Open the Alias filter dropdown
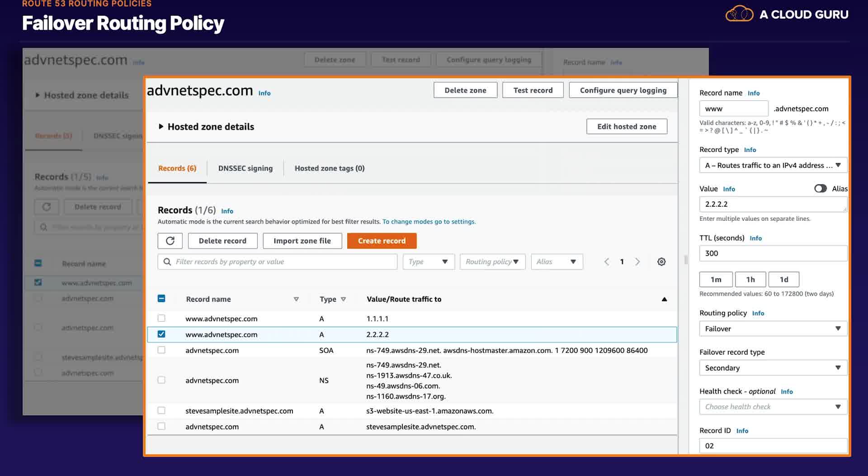This screenshot has width=868, height=476. tap(557, 262)
